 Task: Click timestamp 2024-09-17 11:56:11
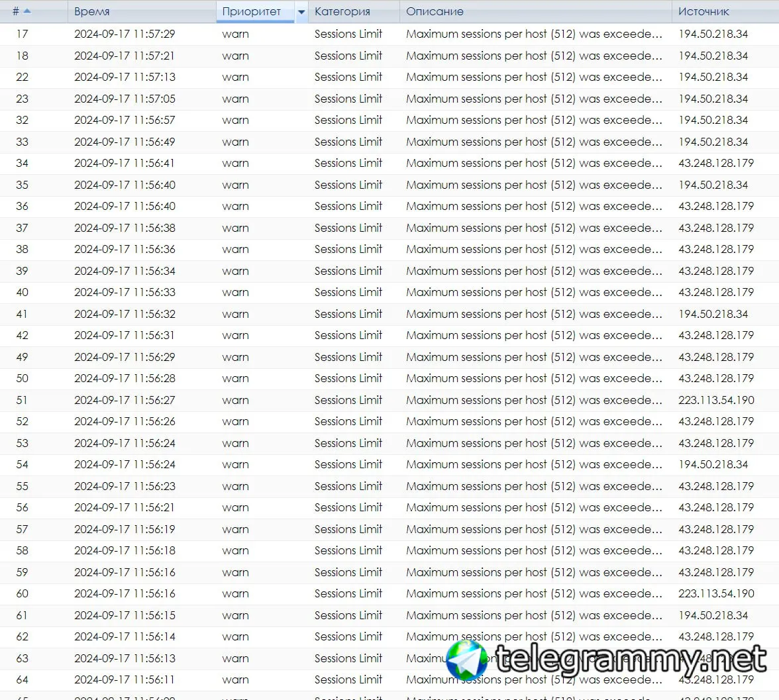click(x=125, y=679)
